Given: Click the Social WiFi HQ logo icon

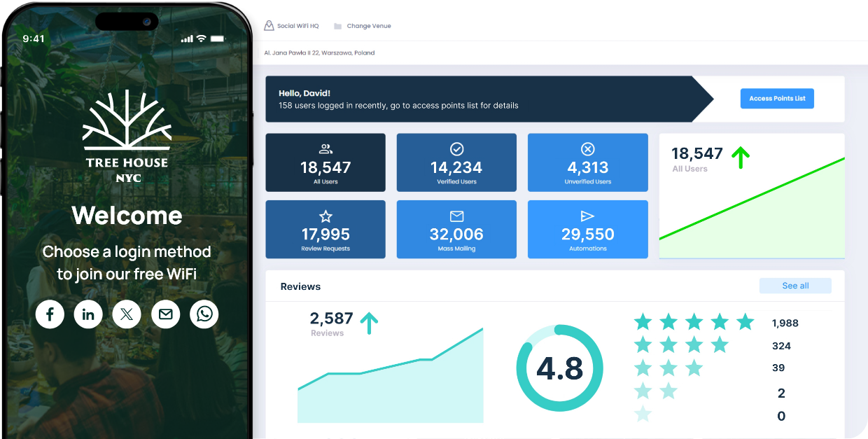Looking at the screenshot, I should tap(269, 26).
